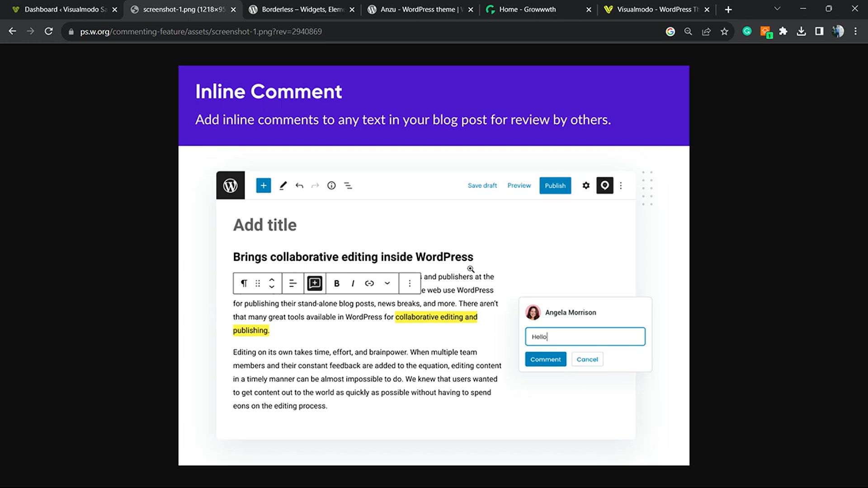The width and height of the screenshot is (868, 488).
Task: Select the pencil edit tool
Action: tap(283, 185)
